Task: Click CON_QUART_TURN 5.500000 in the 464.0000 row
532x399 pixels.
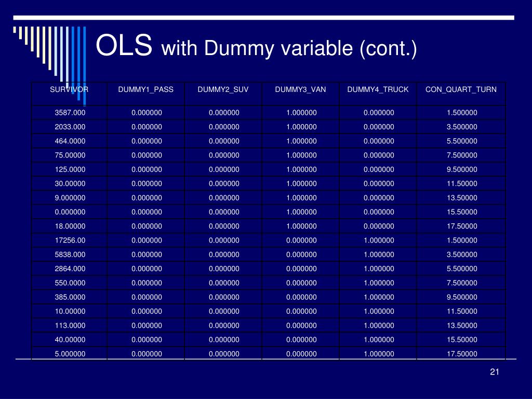Action: pyautogui.click(x=462, y=141)
